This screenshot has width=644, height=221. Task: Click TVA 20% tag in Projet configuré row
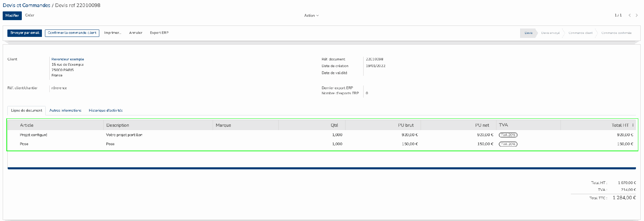coord(508,135)
